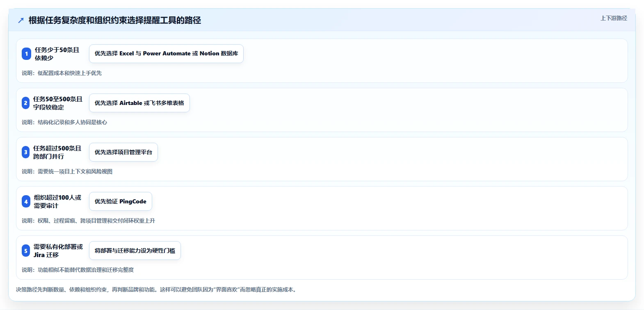Click the 上下游路径 label

click(x=614, y=18)
